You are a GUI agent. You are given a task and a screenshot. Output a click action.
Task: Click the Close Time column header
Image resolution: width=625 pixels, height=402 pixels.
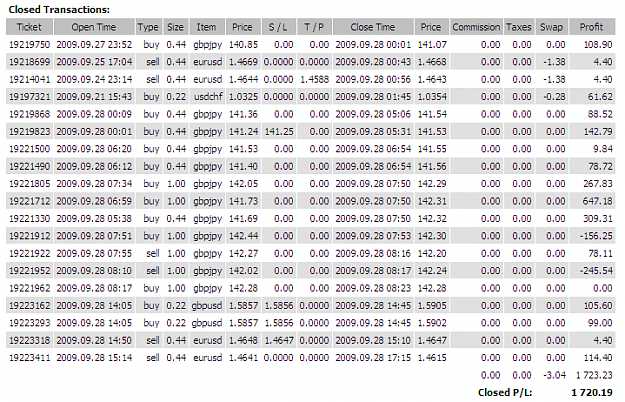(373, 27)
